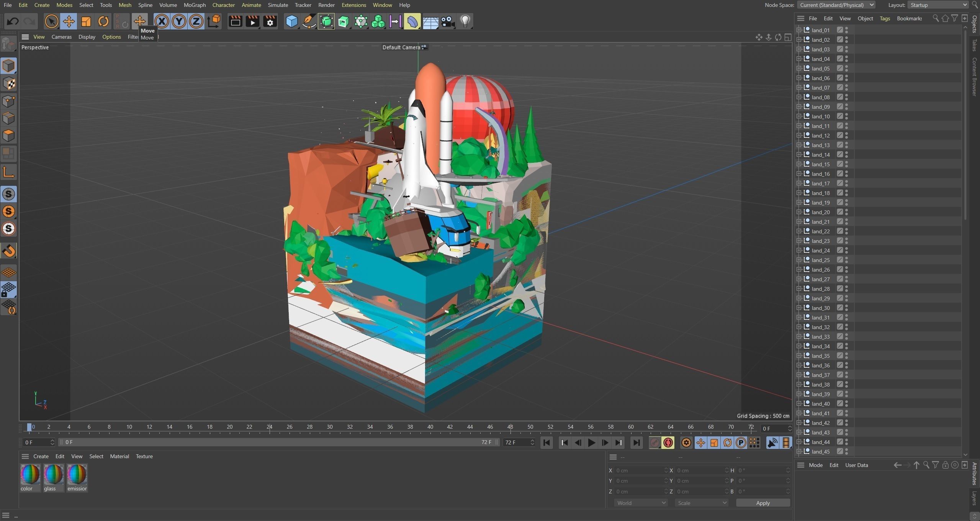Toggle Z axis lock
The height and width of the screenshot is (521, 980).
coord(196,21)
